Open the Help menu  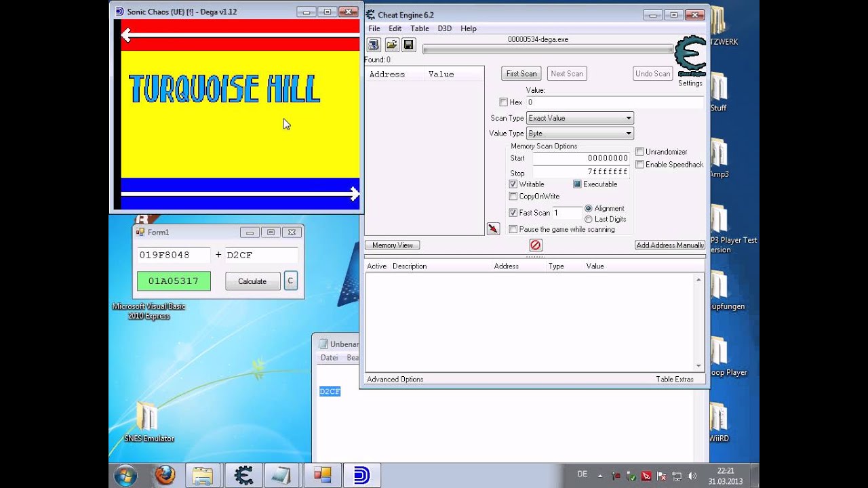469,28
